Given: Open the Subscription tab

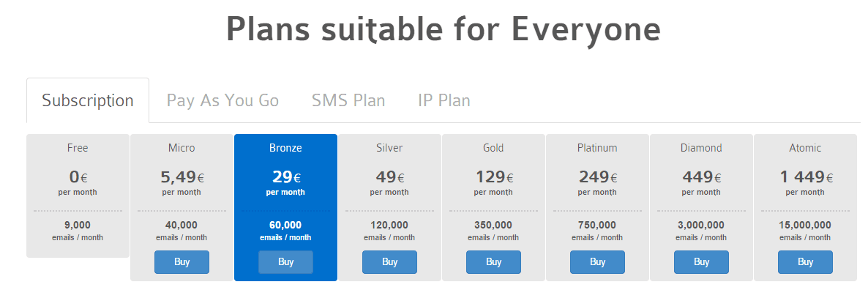Looking at the screenshot, I should point(88,101).
